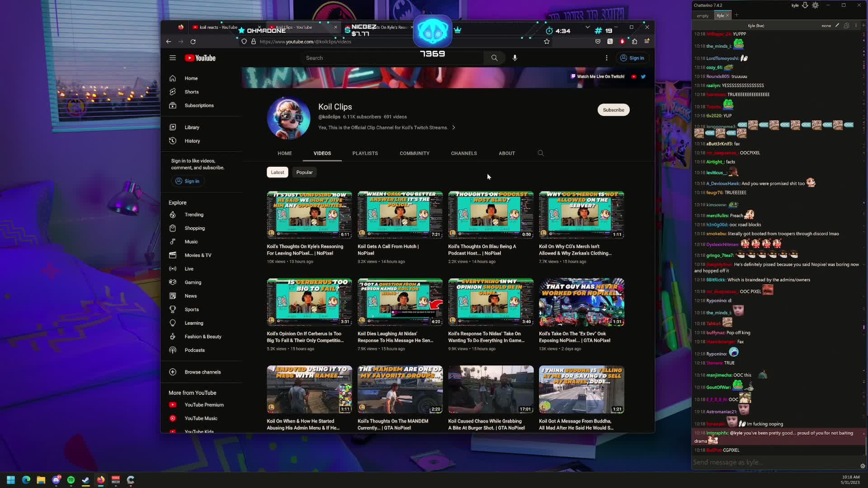Activate voice search microphone icon
Screen dimensions: 868x488
[x=514, y=58]
